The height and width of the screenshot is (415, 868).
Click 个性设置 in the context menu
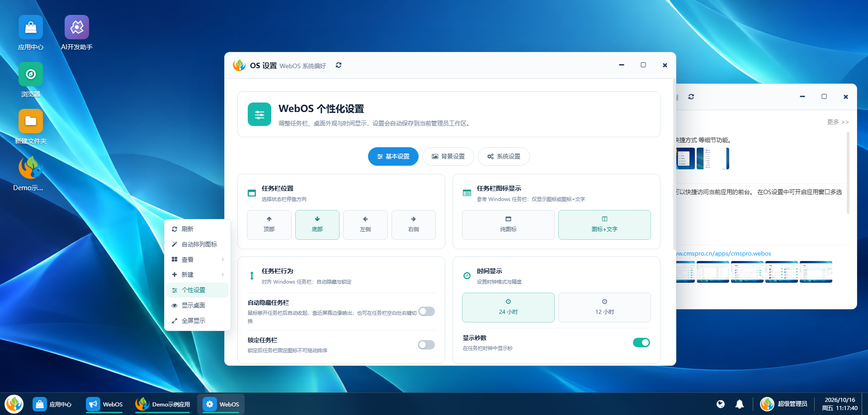(x=198, y=290)
